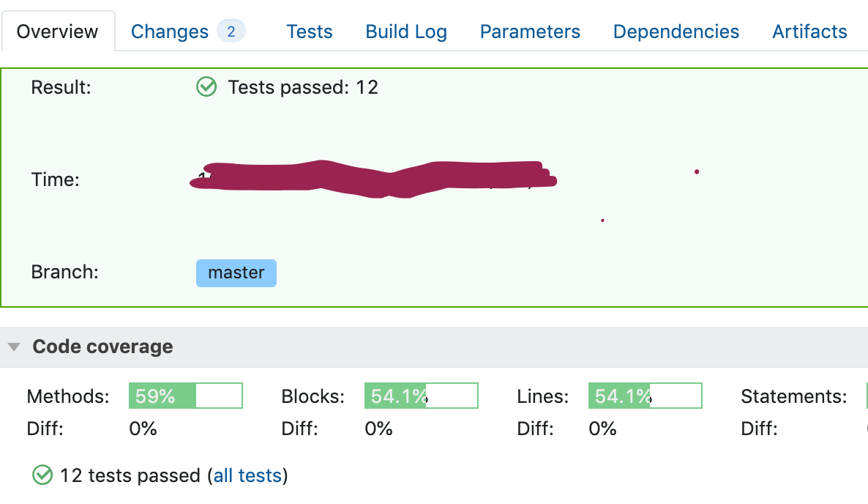Click the master branch badge
868x504 pixels.
tap(236, 272)
